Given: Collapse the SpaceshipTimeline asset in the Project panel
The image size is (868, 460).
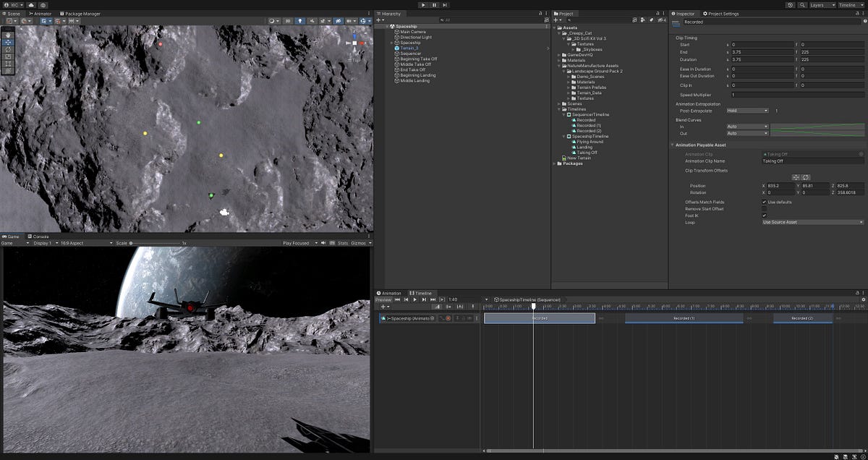Looking at the screenshot, I should 563,136.
